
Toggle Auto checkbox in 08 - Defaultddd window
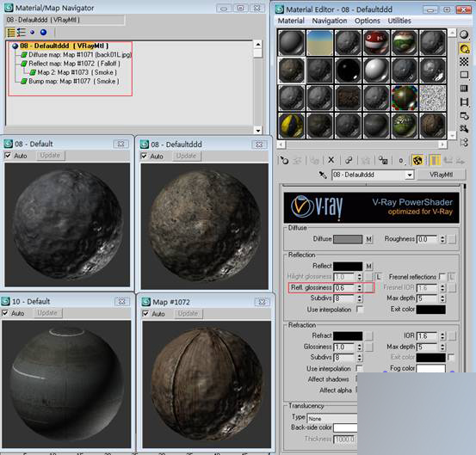(x=144, y=156)
